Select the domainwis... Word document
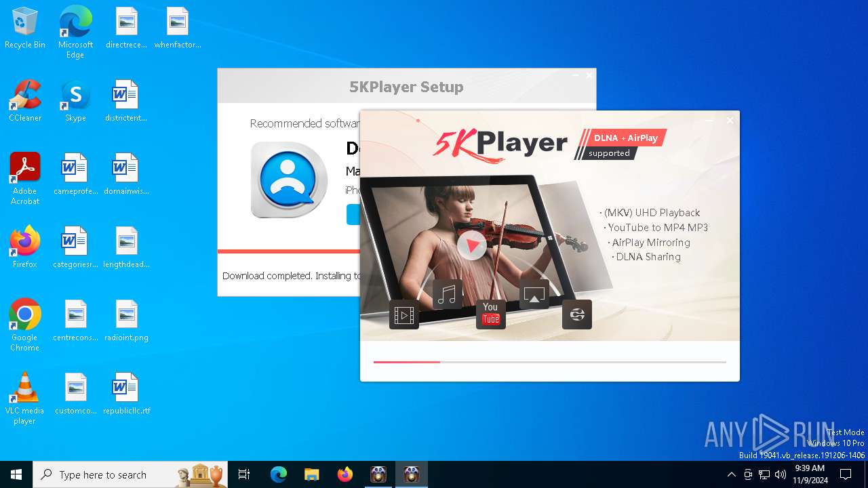 pos(126,174)
